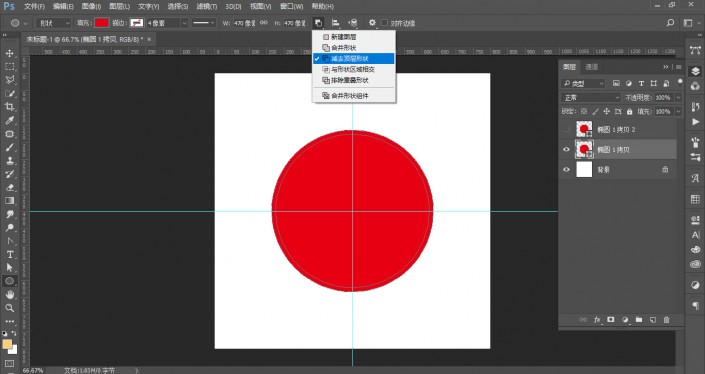Select the Brush tool

tap(9, 147)
